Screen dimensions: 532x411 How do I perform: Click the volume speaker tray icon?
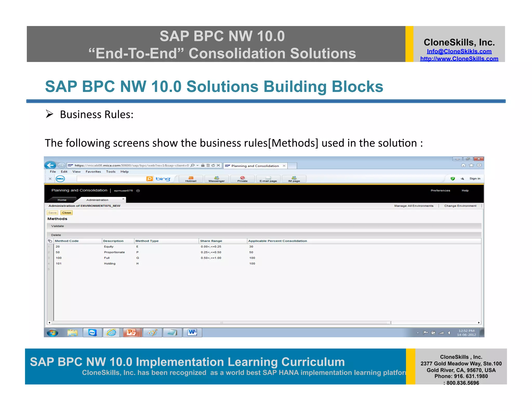(x=449, y=333)
